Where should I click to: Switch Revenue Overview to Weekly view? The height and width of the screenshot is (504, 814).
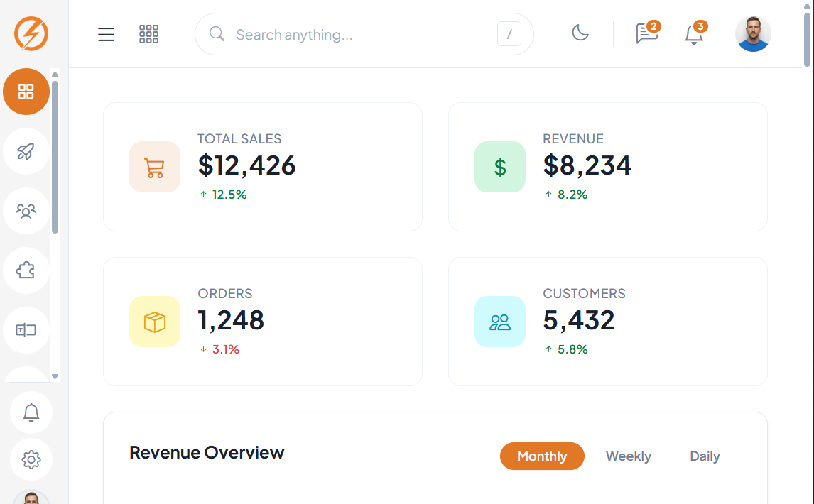[x=628, y=456]
